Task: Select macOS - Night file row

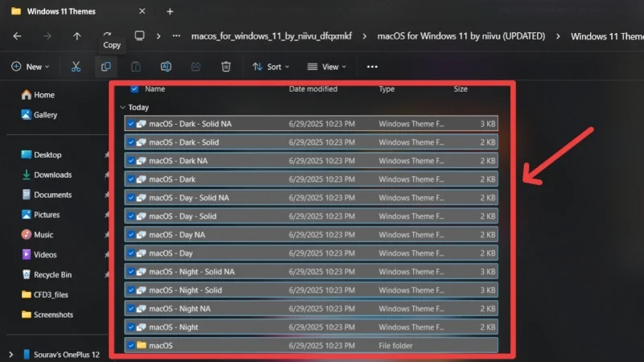Action: coord(312,327)
